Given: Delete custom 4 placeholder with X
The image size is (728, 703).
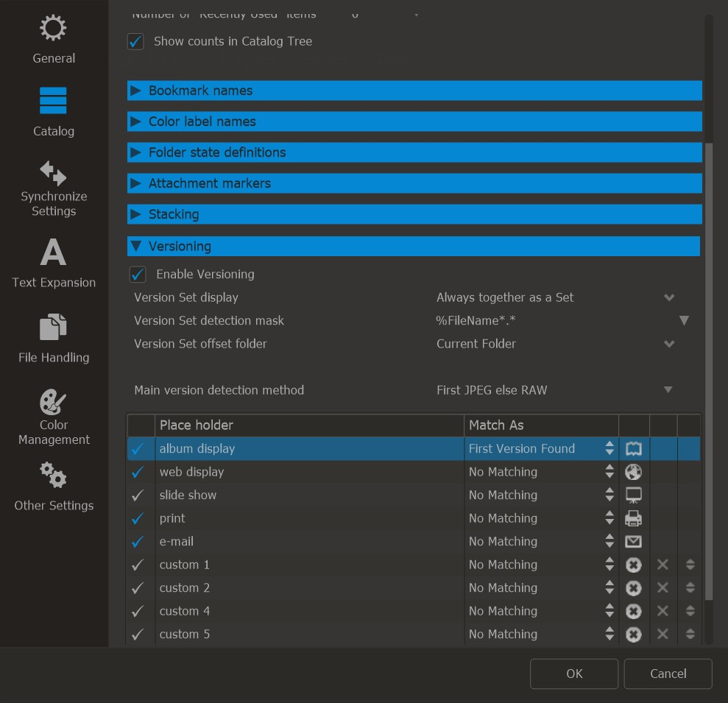Looking at the screenshot, I should (662, 611).
